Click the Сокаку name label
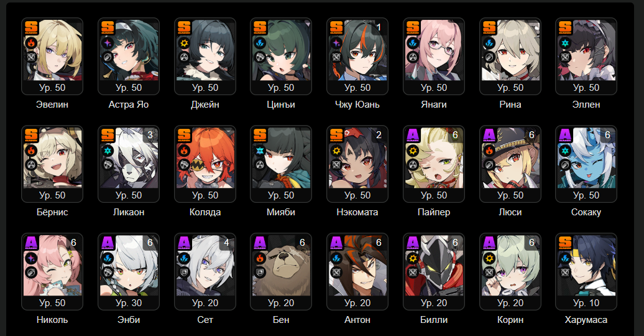Viewport: 644px width, 336px height. tap(586, 212)
